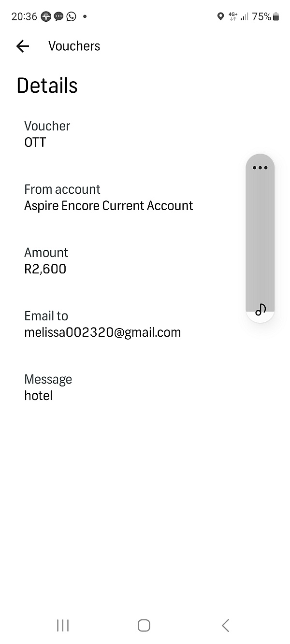Tap the OTT voucher value
The width and height of the screenshot is (290, 644).
tap(35, 143)
